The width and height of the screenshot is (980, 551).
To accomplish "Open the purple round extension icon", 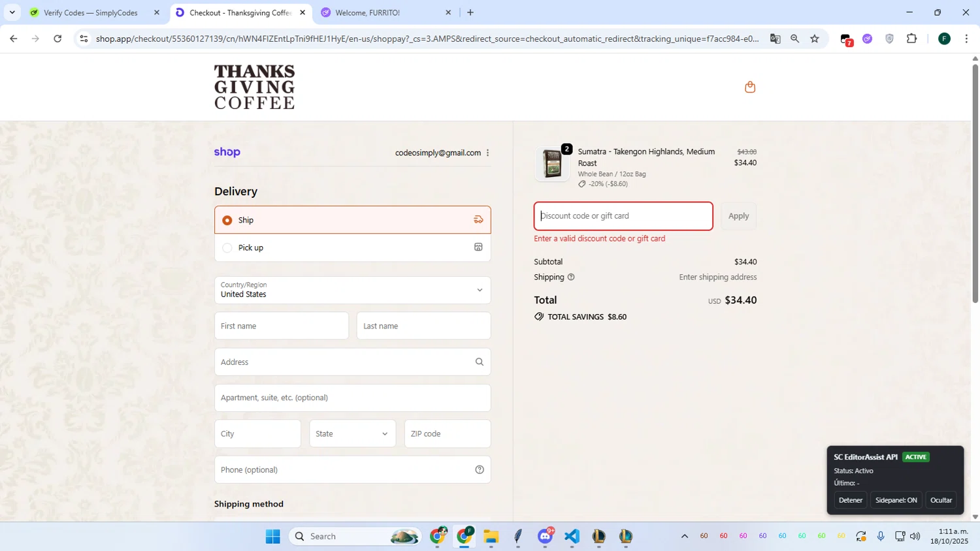I will pos(867,39).
